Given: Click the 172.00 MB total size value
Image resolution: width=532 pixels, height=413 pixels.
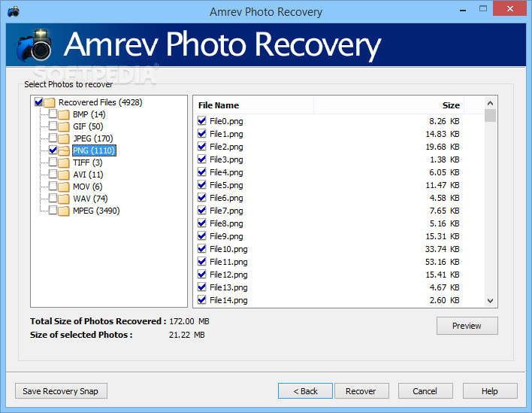Looking at the screenshot, I should pyautogui.click(x=189, y=321).
